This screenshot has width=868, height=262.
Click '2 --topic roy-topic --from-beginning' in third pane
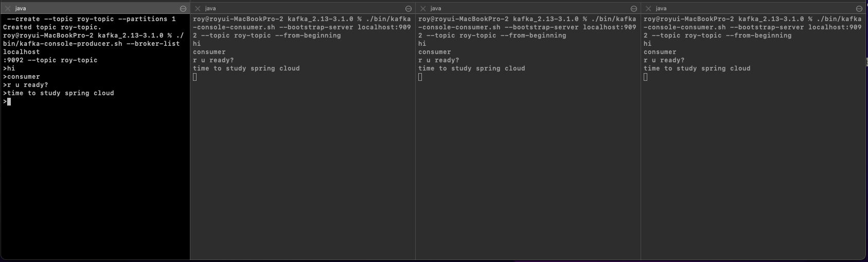tap(492, 36)
